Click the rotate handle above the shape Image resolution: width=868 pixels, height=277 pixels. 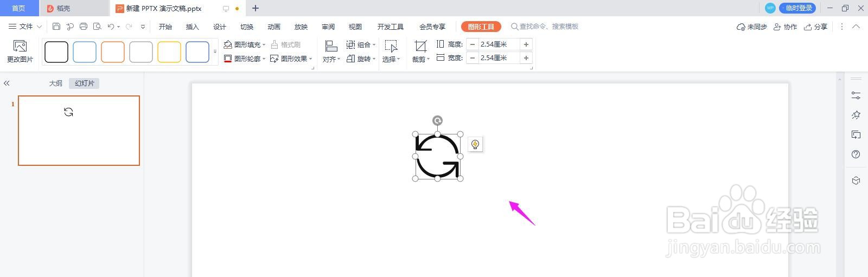(437, 120)
